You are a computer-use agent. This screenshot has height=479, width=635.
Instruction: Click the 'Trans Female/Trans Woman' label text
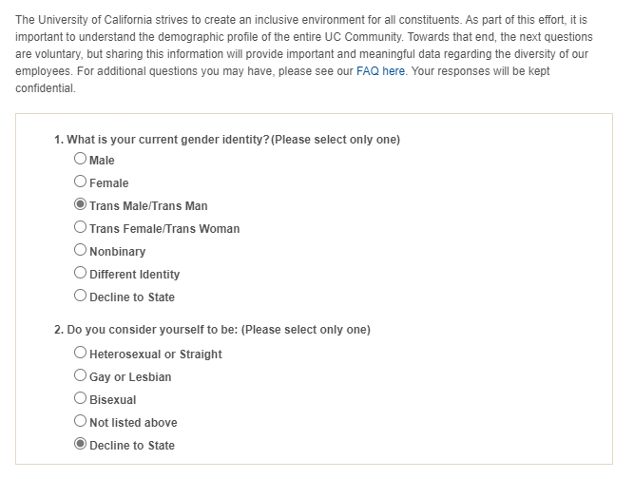coord(164,228)
